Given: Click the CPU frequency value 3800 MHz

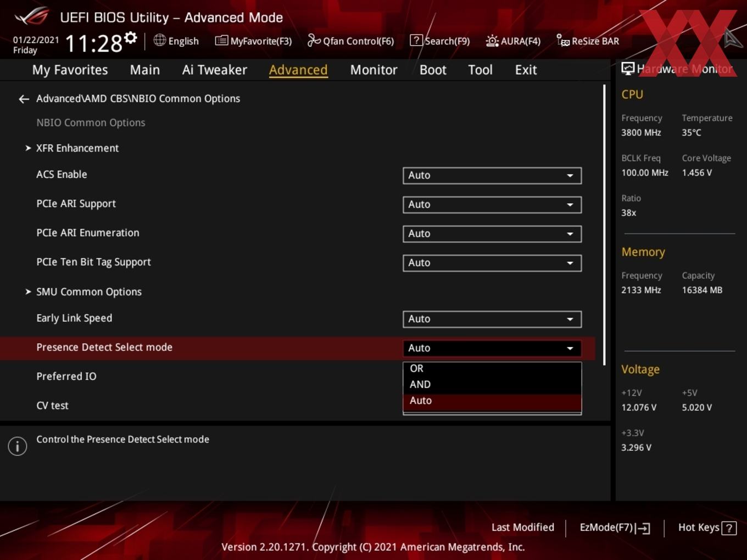Looking at the screenshot, I should 641,133.
